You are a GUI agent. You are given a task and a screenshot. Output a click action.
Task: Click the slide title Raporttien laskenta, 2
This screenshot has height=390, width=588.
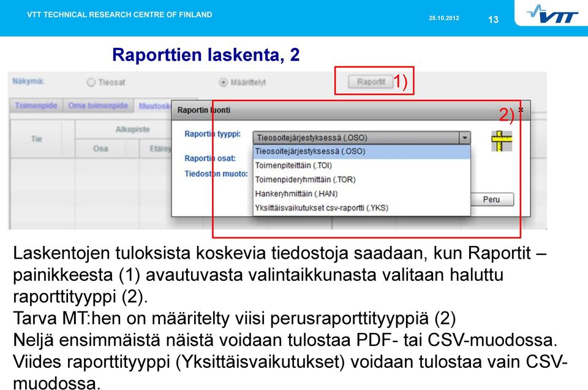coord(206,55)
